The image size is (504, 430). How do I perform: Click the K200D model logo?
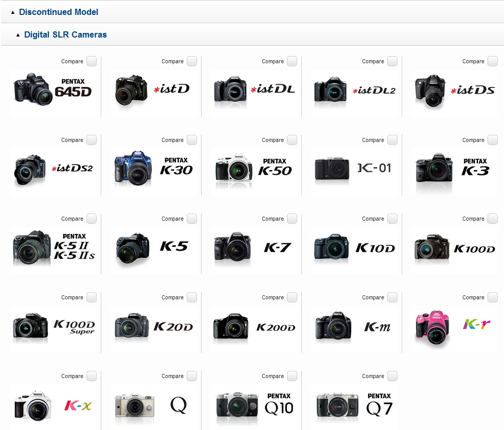tap(276, 328)
